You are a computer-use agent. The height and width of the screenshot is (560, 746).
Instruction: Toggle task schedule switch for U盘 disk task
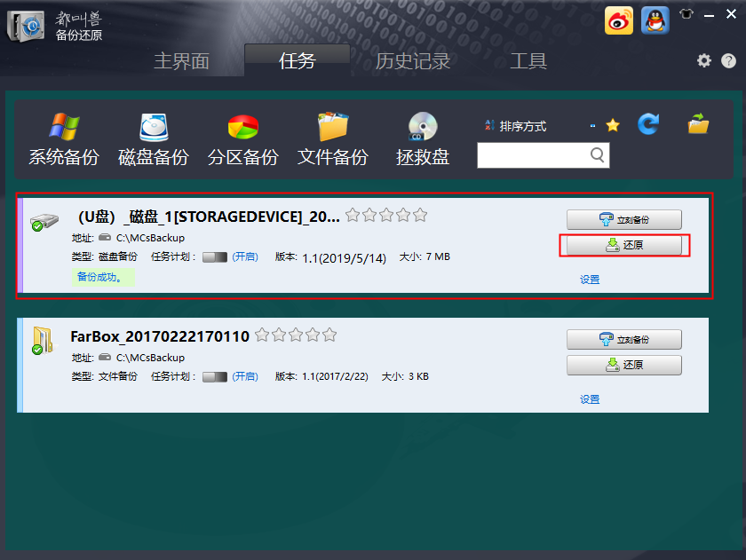pos(215,257)
